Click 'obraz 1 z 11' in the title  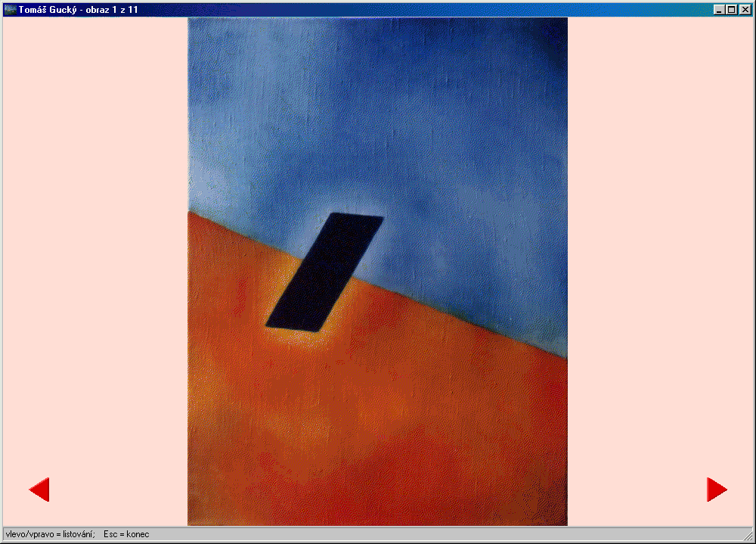[112, 10]
